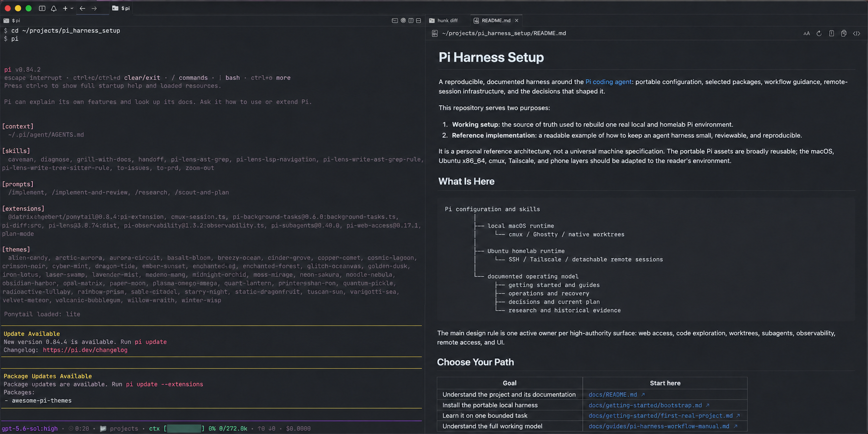The image size is (868, 434).
Task: Reload the README preview
Action: pos(819,34)
